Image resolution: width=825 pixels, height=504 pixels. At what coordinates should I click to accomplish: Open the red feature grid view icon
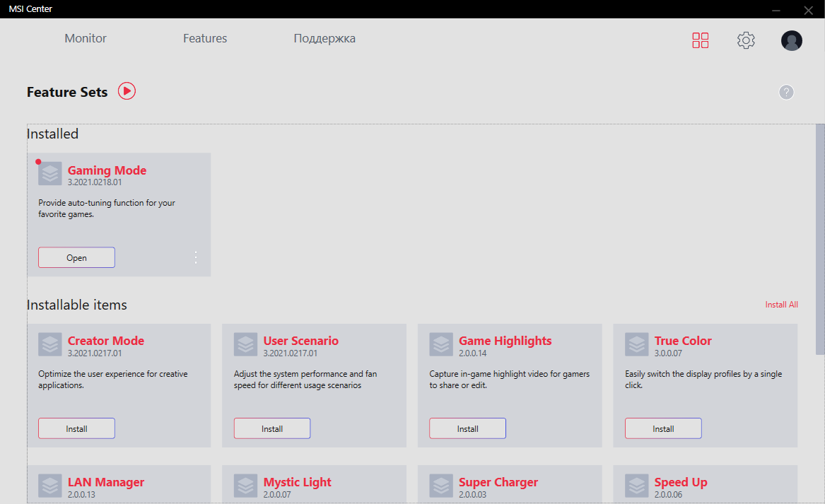(x=701, y=40)
